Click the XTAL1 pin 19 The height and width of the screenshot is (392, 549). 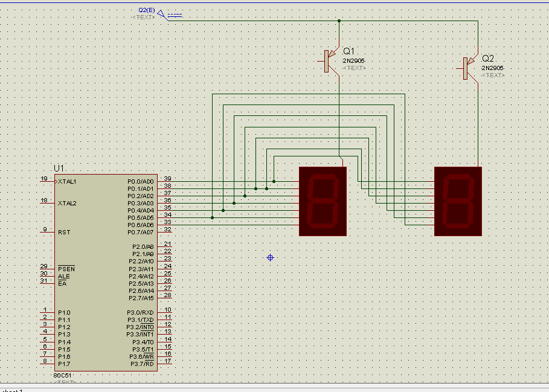tap(47, 181)
